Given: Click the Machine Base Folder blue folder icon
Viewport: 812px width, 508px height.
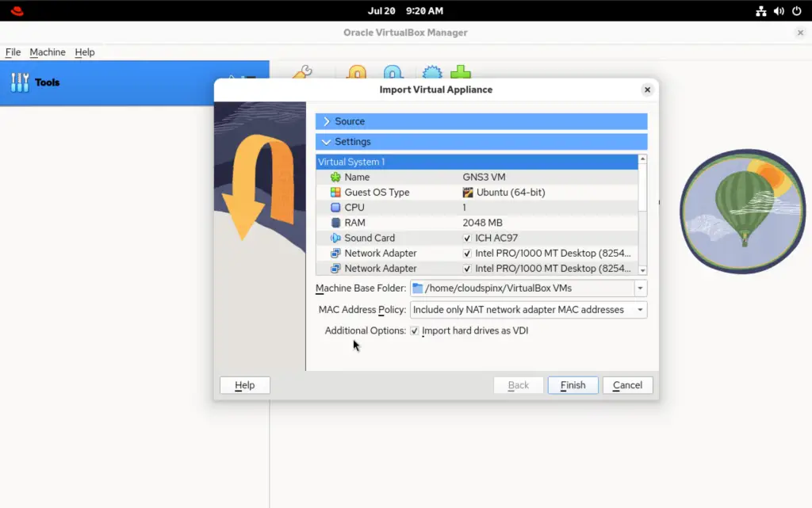Looking at the screenshot, I should point(416,288).
